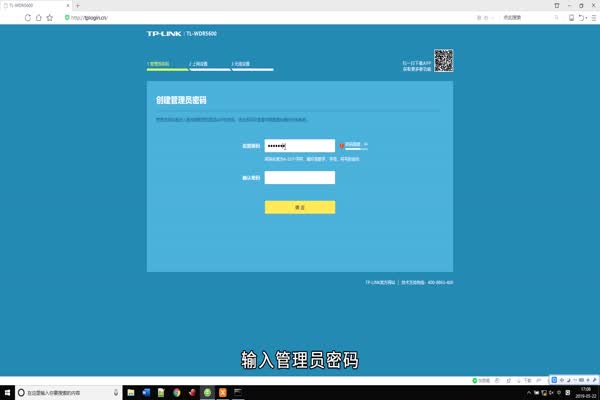Click the undo/restore closed page arrow icon
This screenshot has height=400, width=600.
581,18
